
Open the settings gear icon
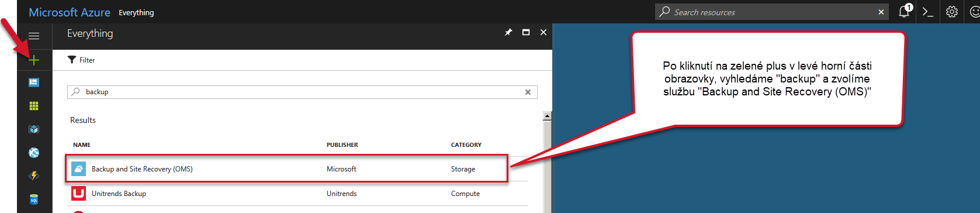coord(952,12)
